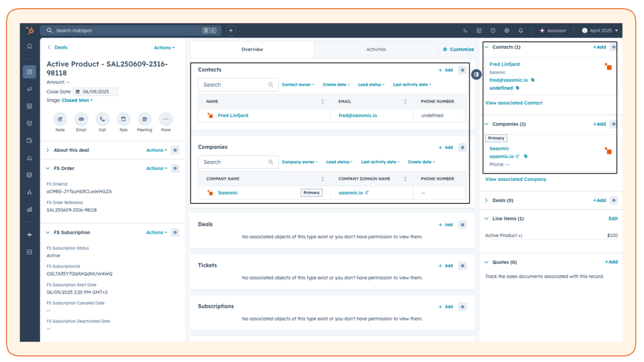Click Edit on the Line items section
The height and width of the screenshot is (362, 644).
(613, 218)
